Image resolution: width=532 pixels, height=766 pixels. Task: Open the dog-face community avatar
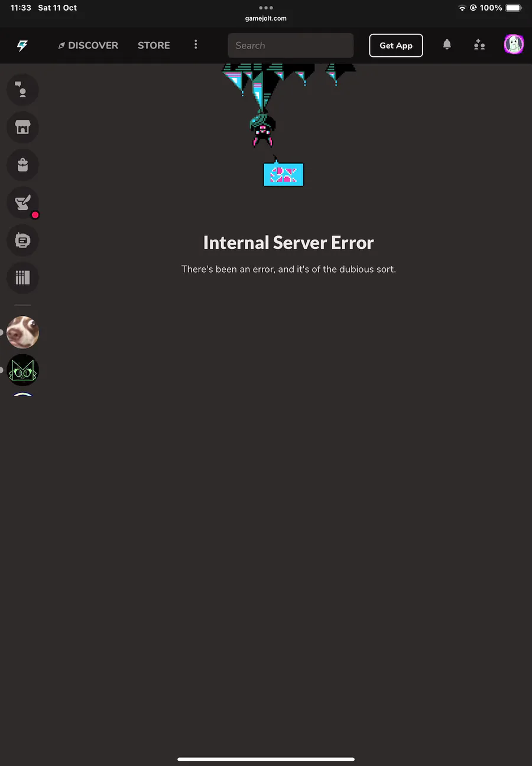[x=22, y=332]
